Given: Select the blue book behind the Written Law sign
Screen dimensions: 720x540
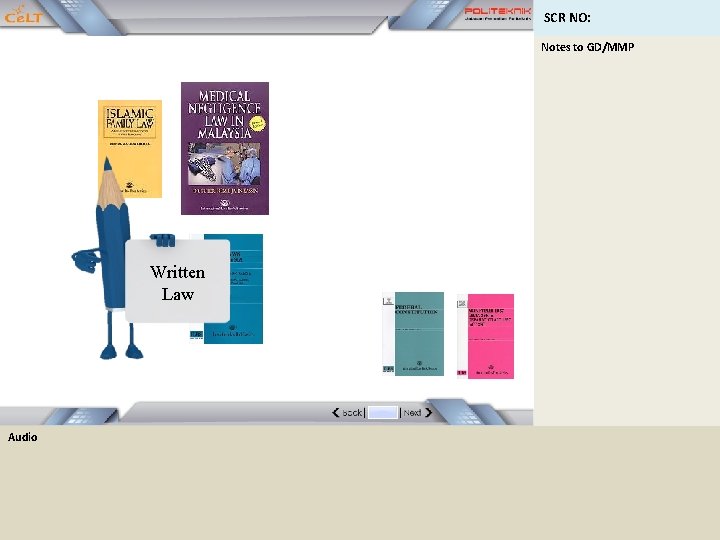Looking at the screenshot, I should (x=246, y=289).
